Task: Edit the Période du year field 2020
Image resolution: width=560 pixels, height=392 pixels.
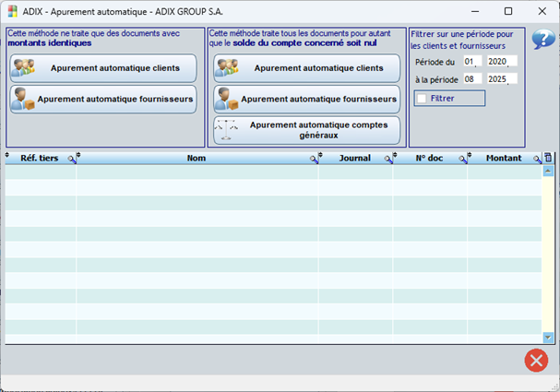Action: click(x=502, y=62)
